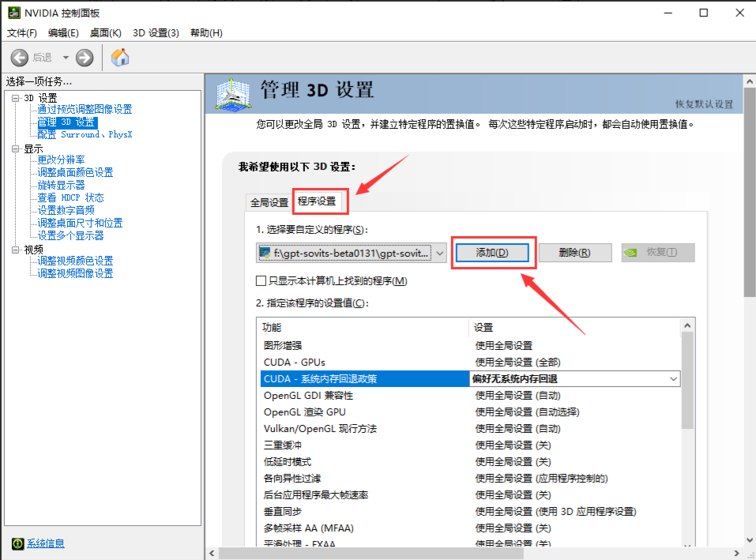Viewport: 756px width, 560px height.
Task: Open the program selection combo box
Action: (440, 253)
